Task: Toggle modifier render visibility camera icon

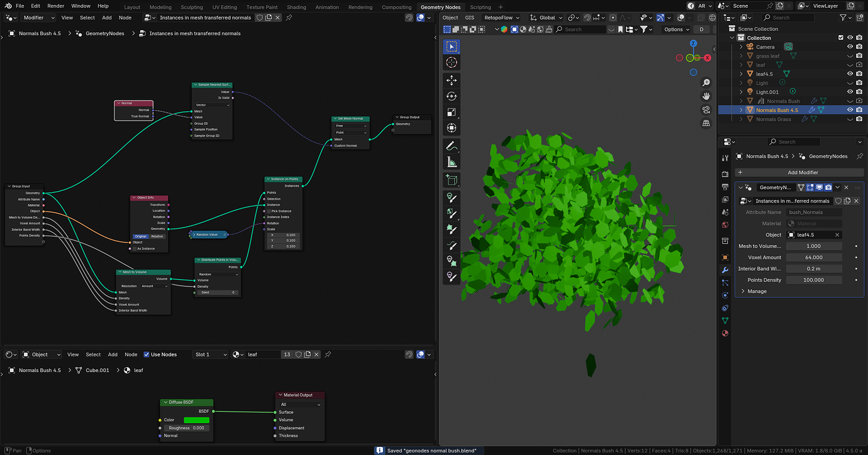Action: (x=828, y=187)
